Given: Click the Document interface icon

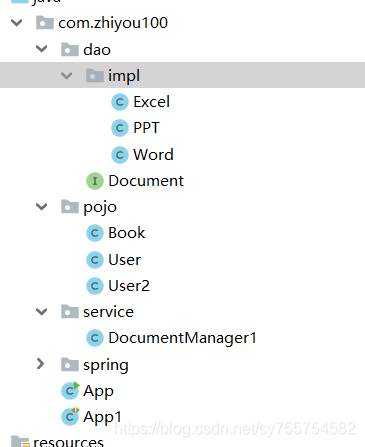Looking at the screenshot, I should pyautogui.click(x=95, y=181).
